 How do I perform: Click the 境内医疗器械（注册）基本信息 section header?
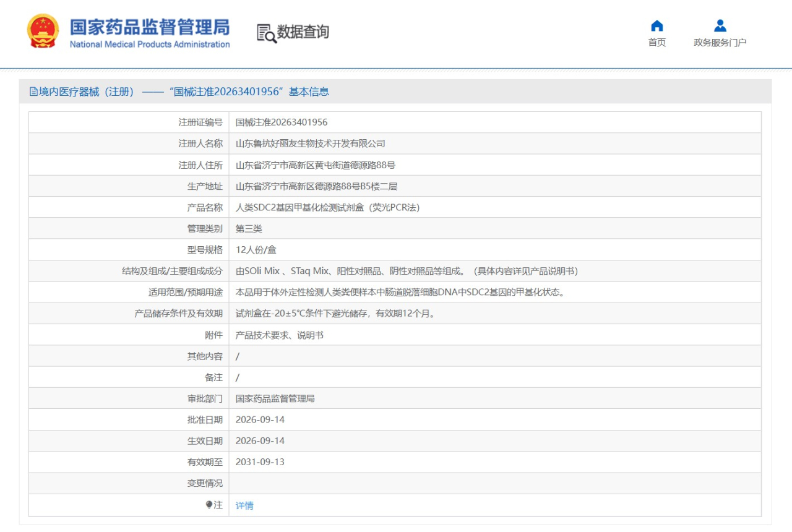pyautogui.click(x=395, y=92)
